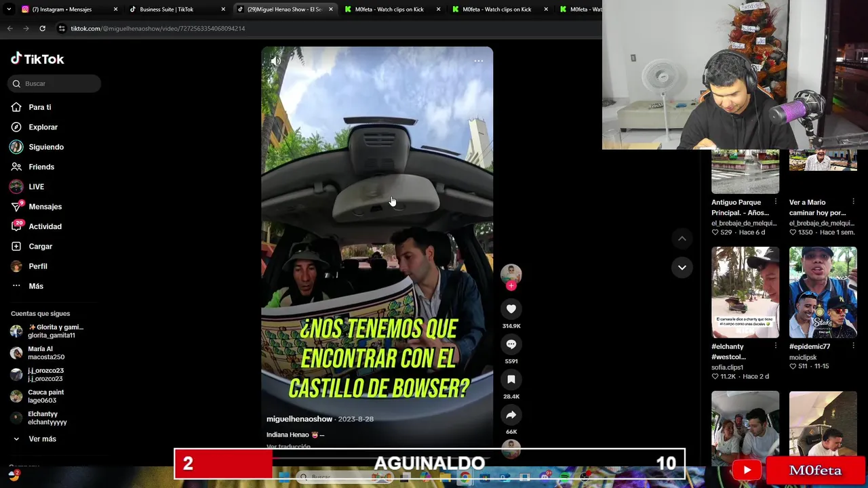Open Antiguo Parque Principal video thumbnail
868x488 pixels.
click(745, 171)
